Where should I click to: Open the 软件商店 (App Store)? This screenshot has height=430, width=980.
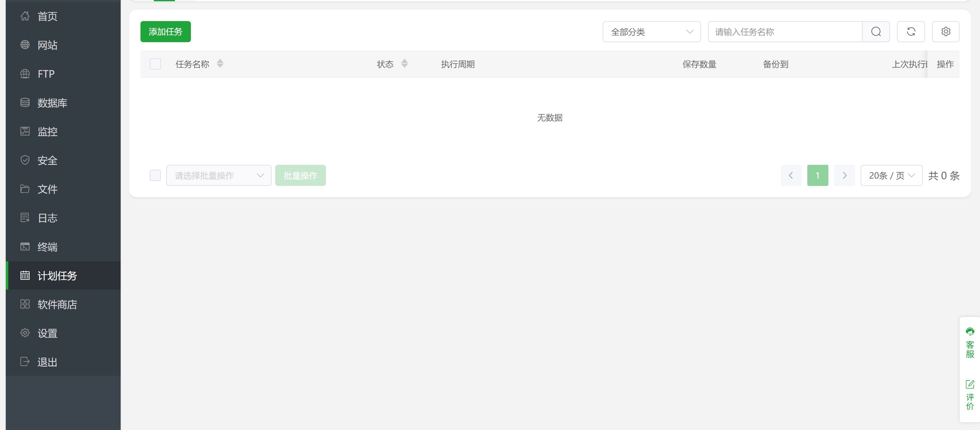(x=57, y=304)
